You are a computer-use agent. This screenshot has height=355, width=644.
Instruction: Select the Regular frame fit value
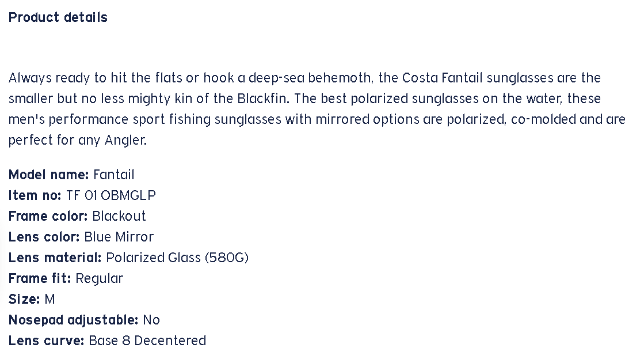[x=100, y=278]
